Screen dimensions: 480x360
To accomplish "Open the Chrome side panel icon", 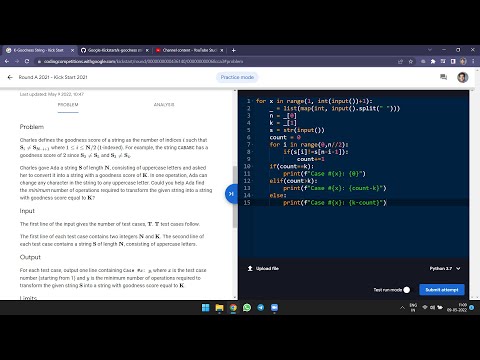I will click(x=453, y=61).
